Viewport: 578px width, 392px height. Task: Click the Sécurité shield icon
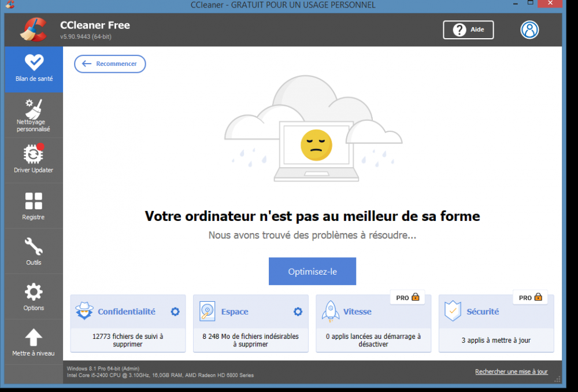[453, 311]
